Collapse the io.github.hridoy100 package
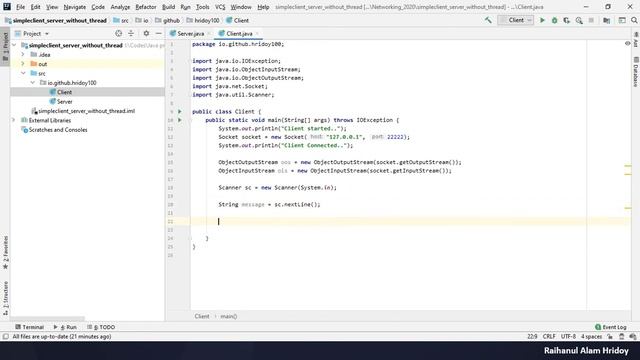Screen dimensions: 640x360 [33, 83]
